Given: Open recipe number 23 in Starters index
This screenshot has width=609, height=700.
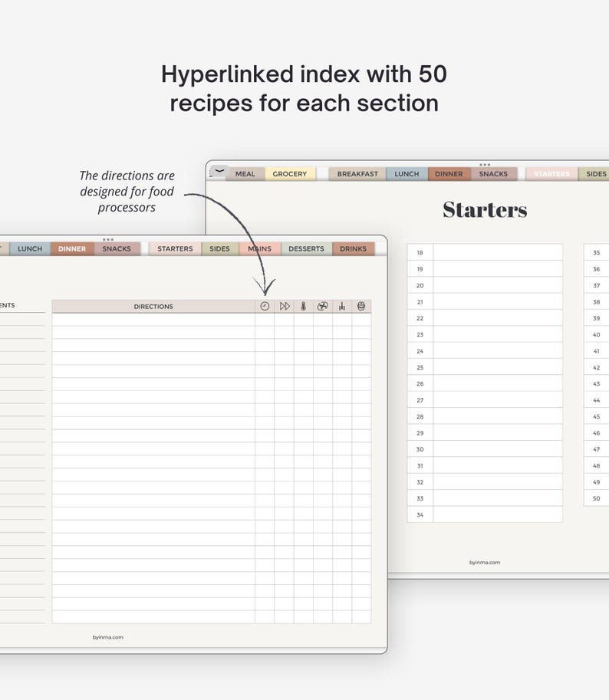Looking at the screenshot, I should pyautogui.click(x=420, y=335).
